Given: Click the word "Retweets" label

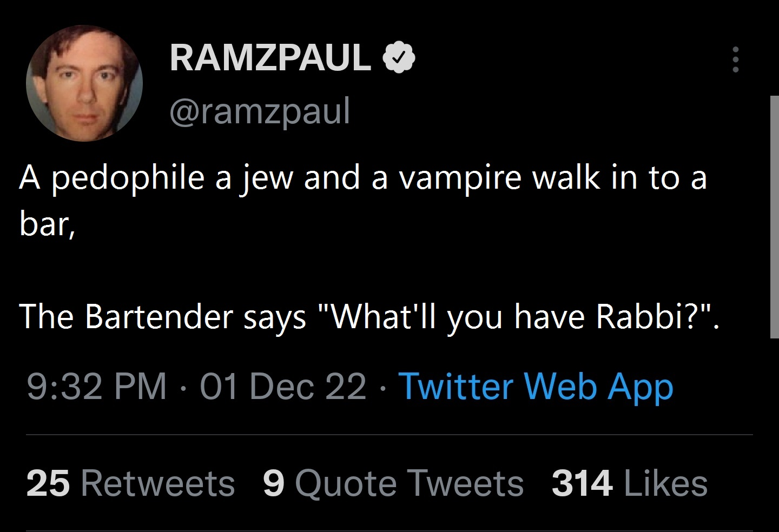Looking at the screenshot, I should click(157, 483).
